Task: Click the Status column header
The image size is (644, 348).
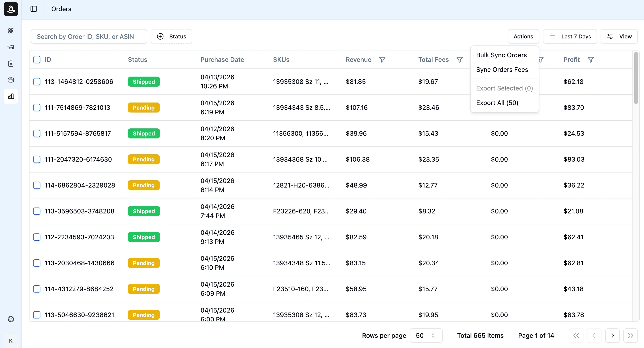Action: [138, 60]
